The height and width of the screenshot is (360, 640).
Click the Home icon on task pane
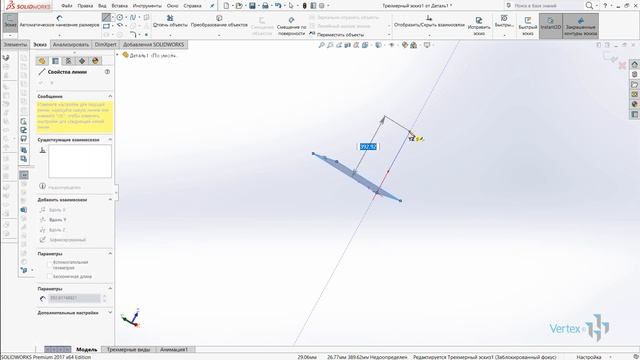634,64
